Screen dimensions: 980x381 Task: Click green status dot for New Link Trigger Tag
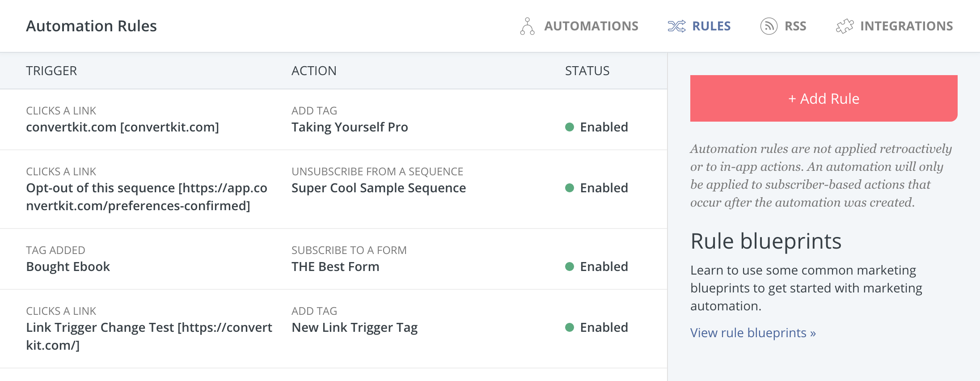pos(570,327)
